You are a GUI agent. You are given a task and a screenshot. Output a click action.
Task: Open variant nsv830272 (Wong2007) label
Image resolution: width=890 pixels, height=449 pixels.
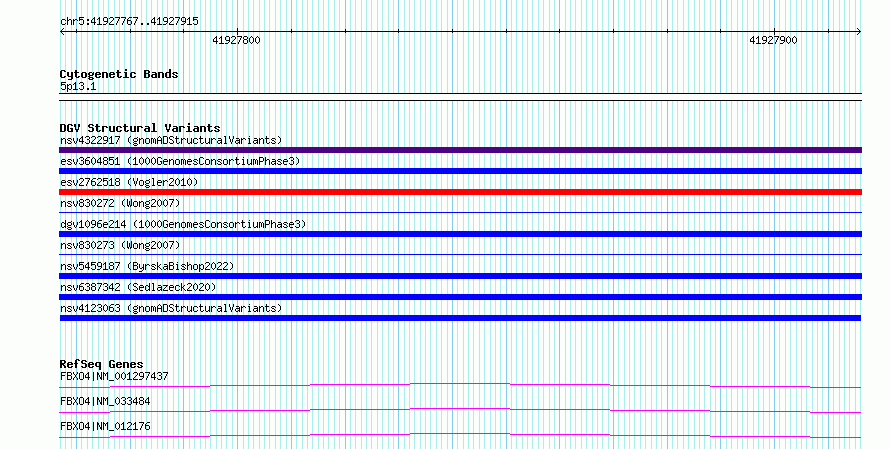120,203
